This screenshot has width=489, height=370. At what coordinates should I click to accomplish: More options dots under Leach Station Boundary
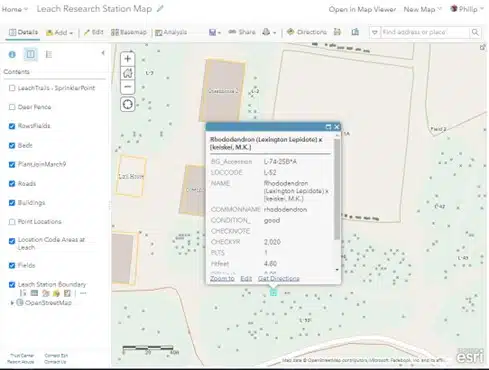pos(83,293)
